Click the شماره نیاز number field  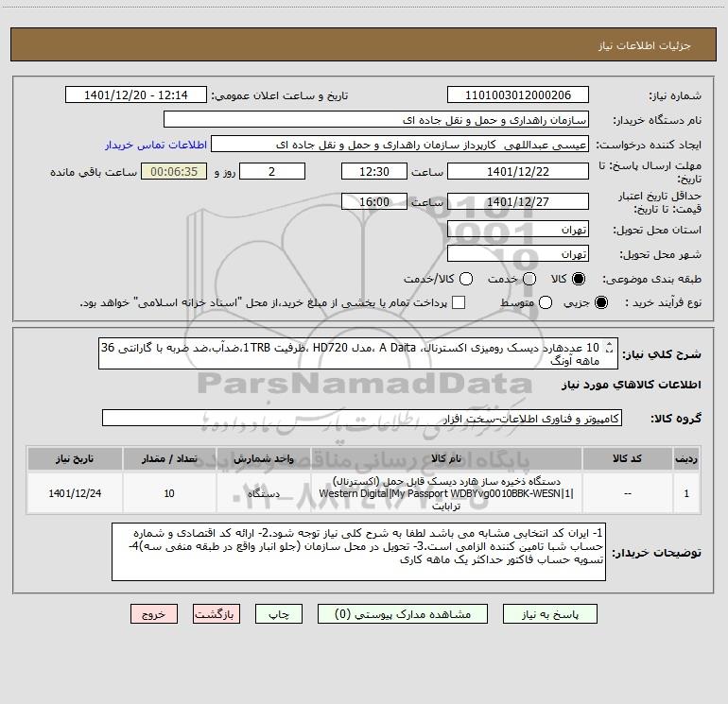click(x=518, y=95)
